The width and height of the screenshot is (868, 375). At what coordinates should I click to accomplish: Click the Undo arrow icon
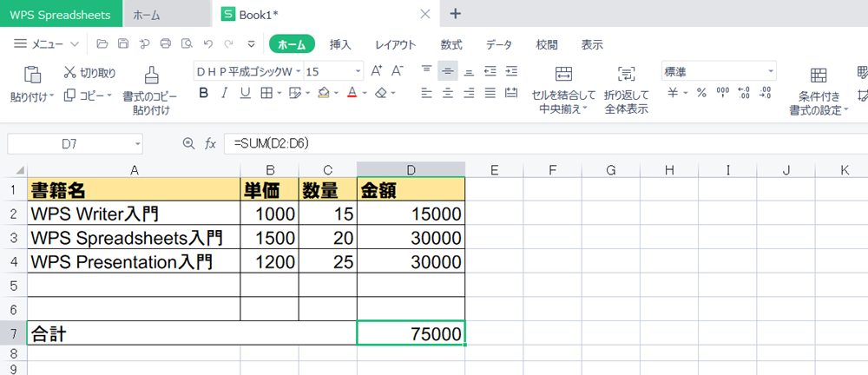(x=208, y=44)
